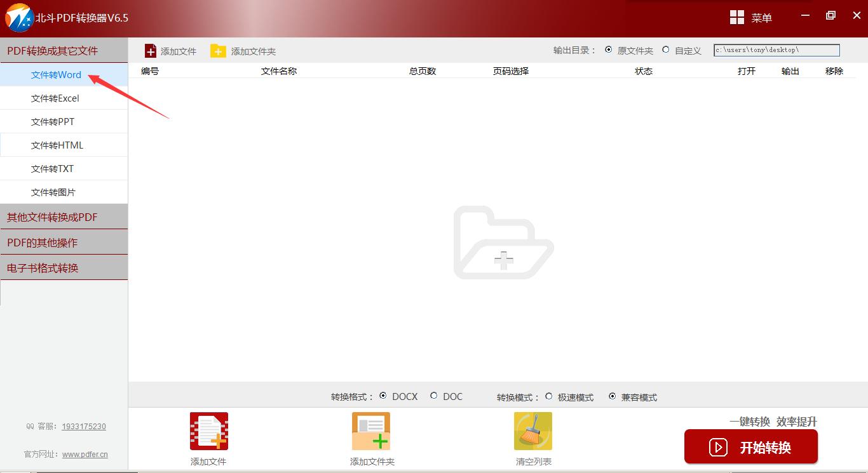Select the 添加文件夹 icon at the bottom
868x473 pixels.
[x=371, y=431]
